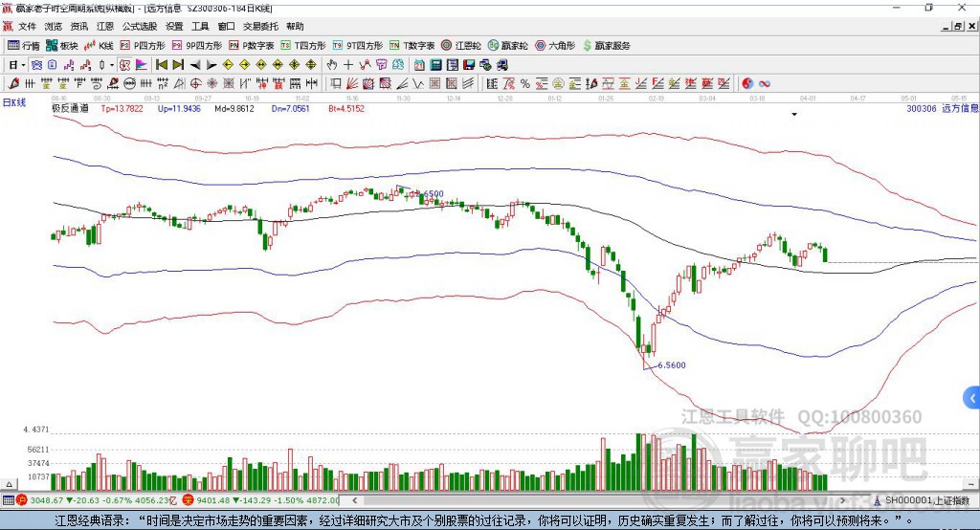980x530 pixels.
Task: Select the red pencil drawing tool
Action: coord(13,83)
